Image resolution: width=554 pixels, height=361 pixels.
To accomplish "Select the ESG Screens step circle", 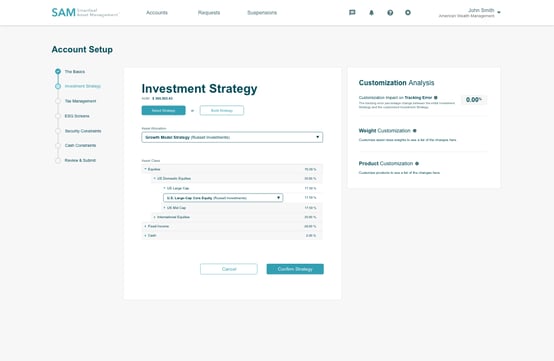I will pyautogui.click(x=58, y=116).
